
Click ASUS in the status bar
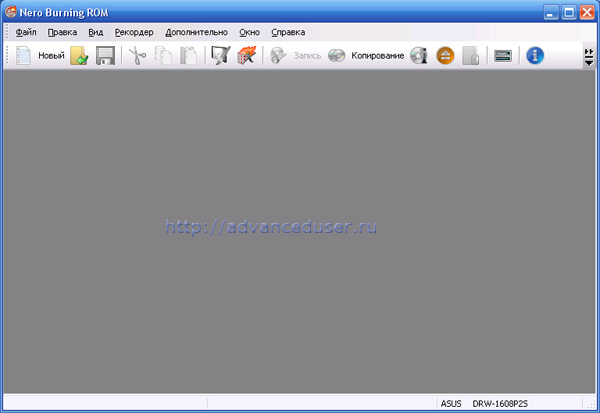451,404
